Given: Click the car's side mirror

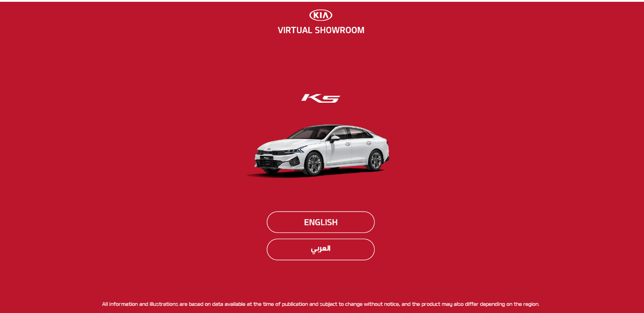Looking at the screenshot, I should coord(334,139).
